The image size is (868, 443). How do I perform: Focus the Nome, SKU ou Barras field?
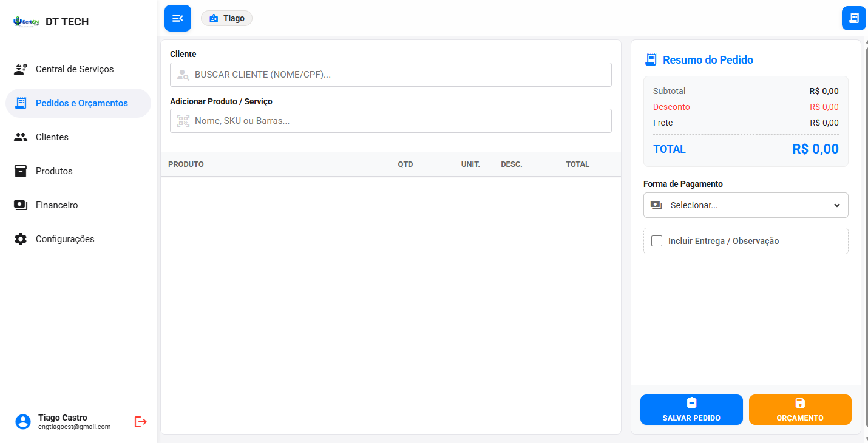pyautogui.click(x=391, y=121)
